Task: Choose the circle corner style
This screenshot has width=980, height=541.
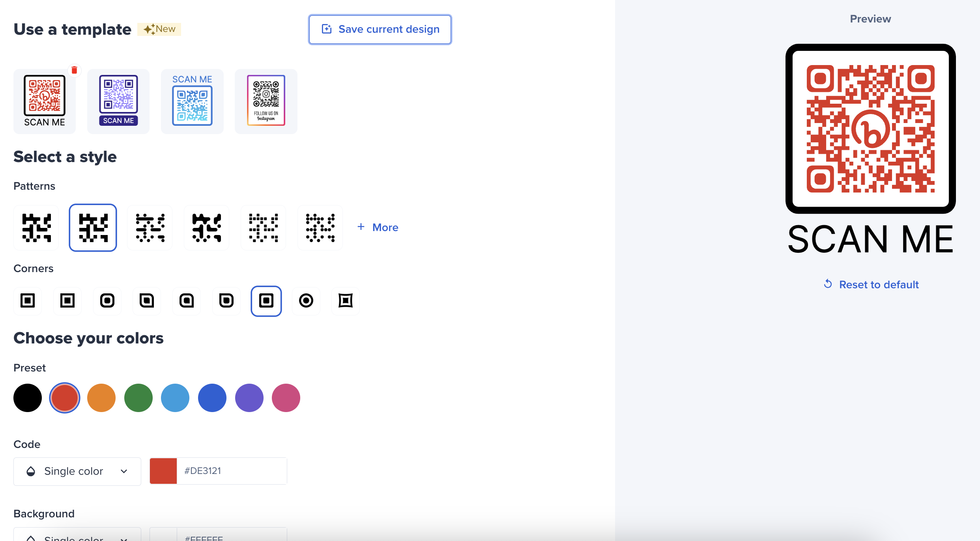Action: point(306,301)
